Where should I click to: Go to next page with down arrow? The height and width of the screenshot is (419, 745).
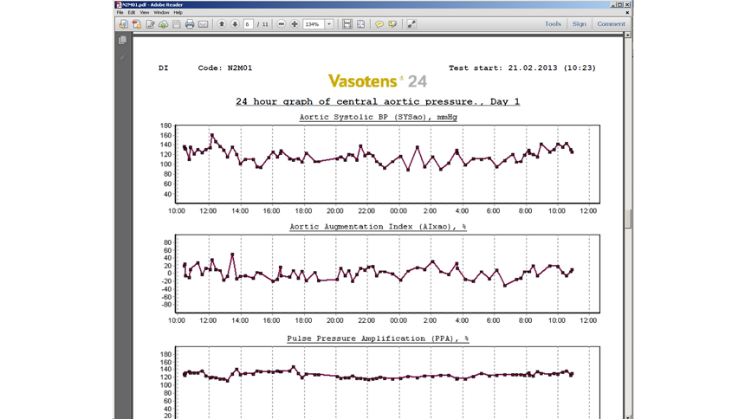[x=235, y=24]
